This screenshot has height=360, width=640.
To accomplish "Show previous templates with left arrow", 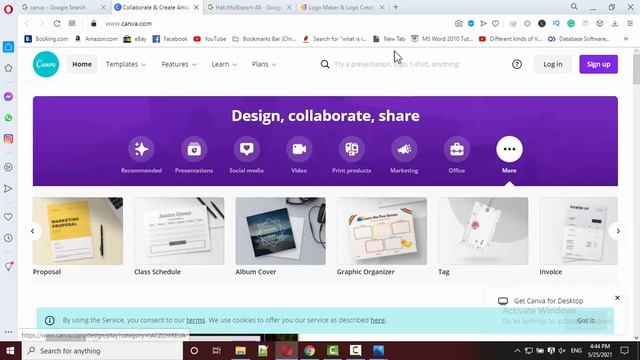I will 33,231.
